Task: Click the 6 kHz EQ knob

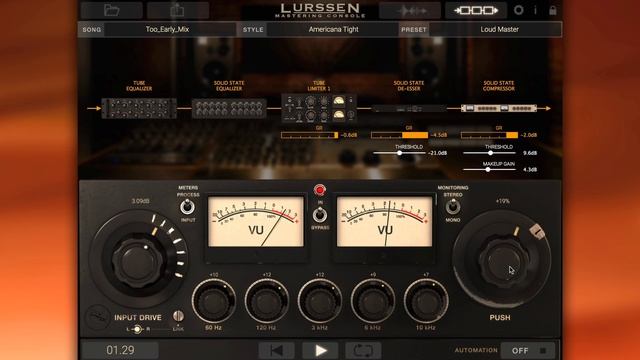Action: (x=373, y=301)
